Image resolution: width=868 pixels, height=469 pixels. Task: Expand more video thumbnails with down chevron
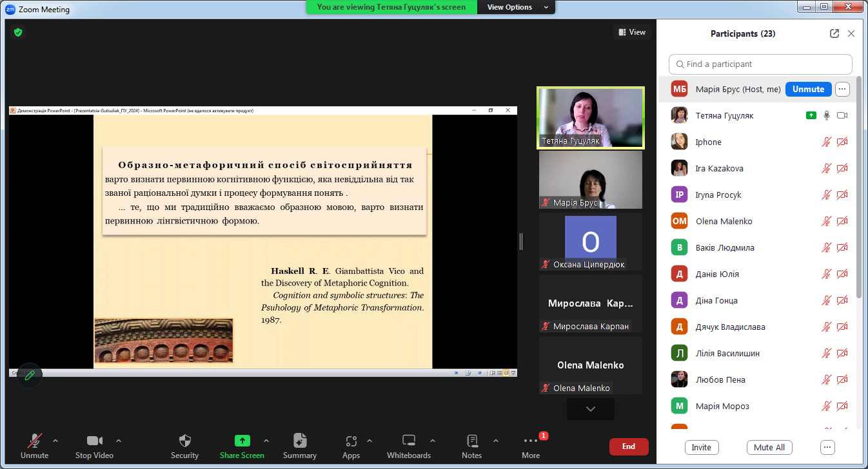[590, 409]
